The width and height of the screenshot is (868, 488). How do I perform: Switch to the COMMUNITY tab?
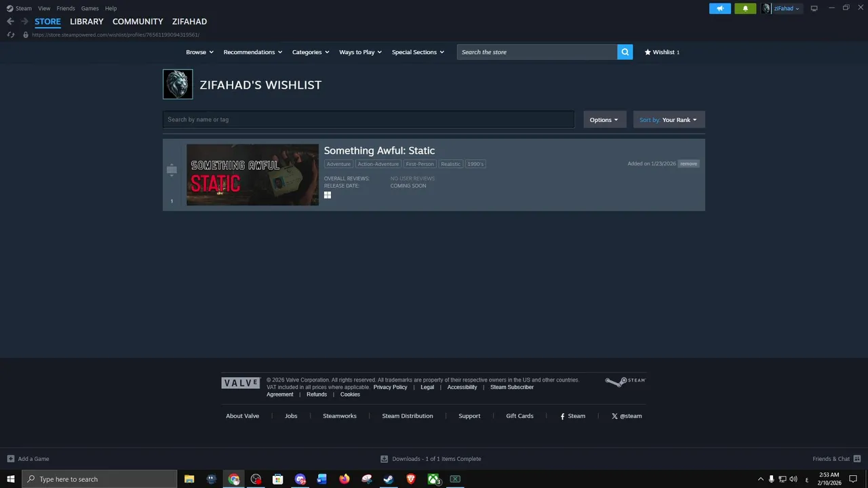pyautogui.click(x=138, y=22)
